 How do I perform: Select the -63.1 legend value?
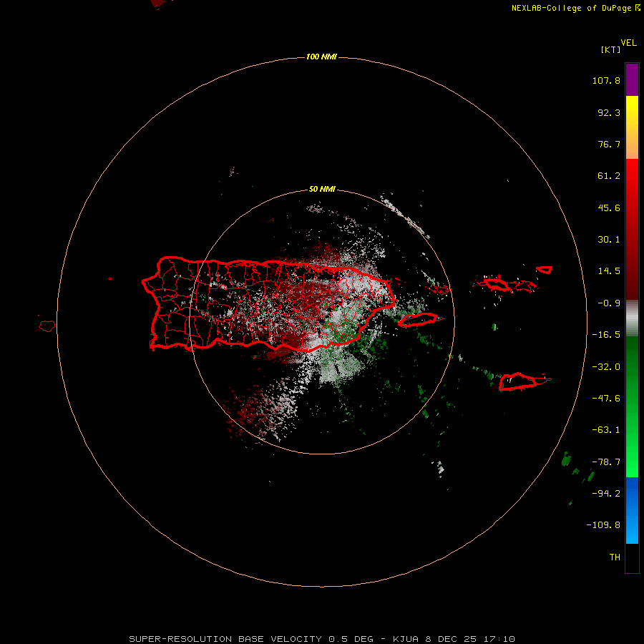point(606,430)
